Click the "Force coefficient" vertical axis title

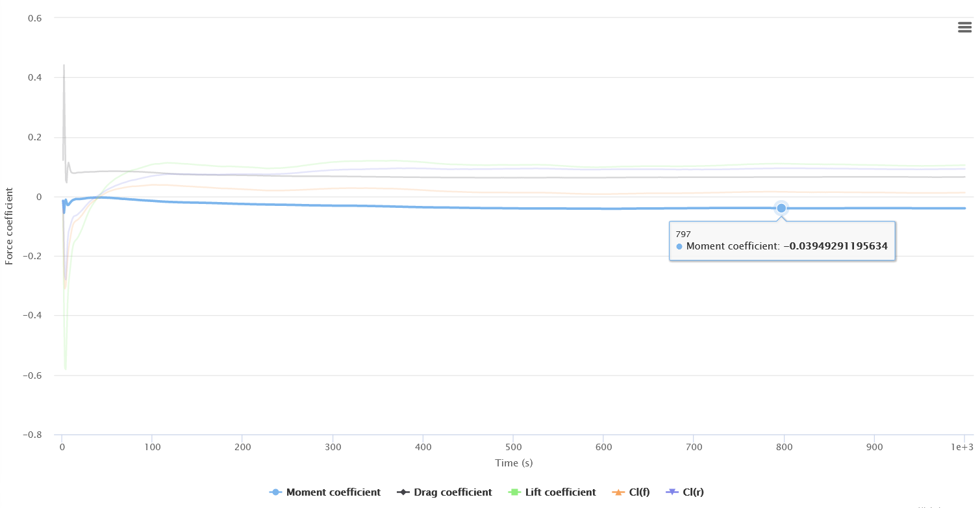(9, 226)
